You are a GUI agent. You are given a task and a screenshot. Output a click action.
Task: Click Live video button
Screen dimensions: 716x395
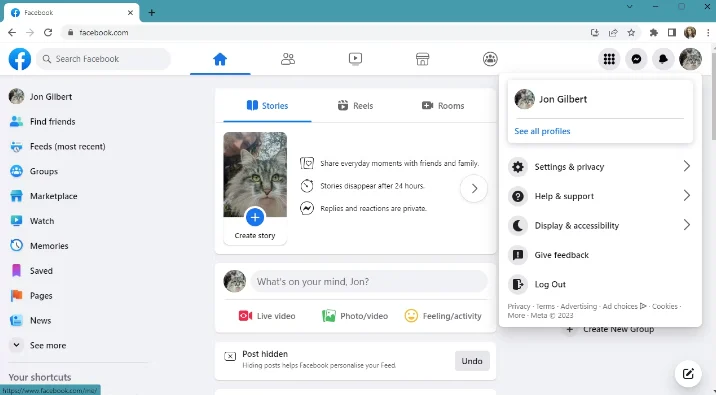point(267,316)
